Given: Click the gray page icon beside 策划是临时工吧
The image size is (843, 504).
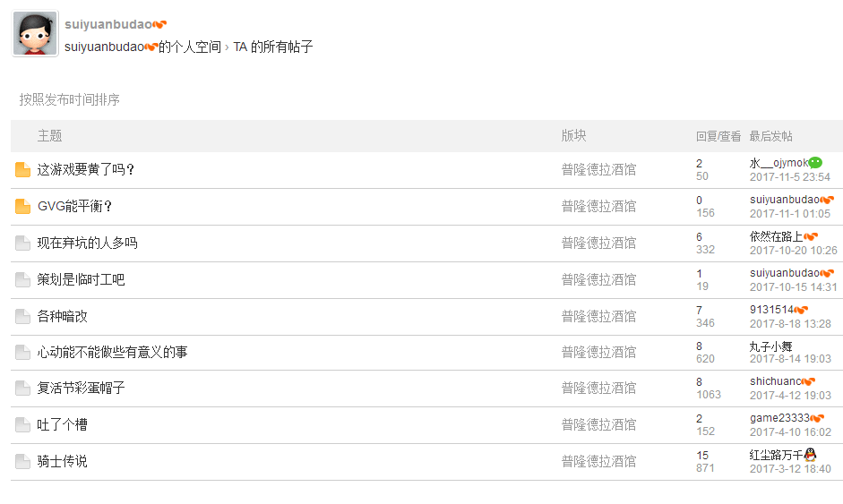Looking at the screenshot, I should point(22,280).
